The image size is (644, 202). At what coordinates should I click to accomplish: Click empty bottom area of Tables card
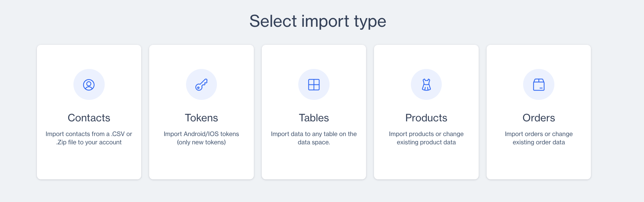(314, 164)
